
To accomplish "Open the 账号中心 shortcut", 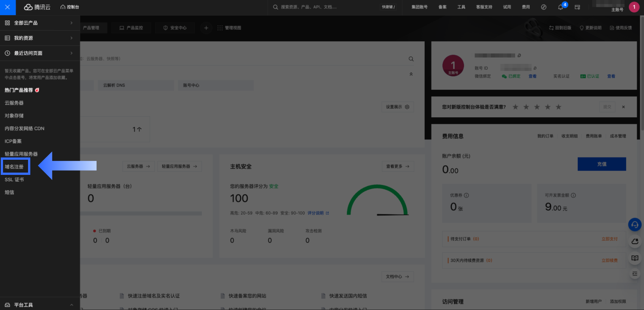I will click(x=216, y=86).
